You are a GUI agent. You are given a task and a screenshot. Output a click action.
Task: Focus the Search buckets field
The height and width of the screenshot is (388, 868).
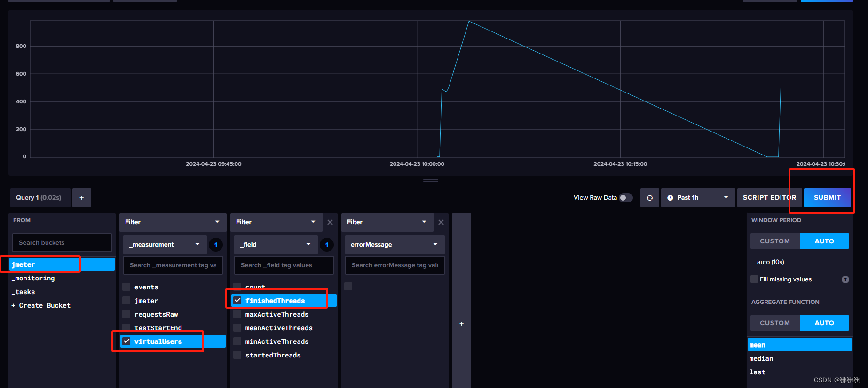62,243
